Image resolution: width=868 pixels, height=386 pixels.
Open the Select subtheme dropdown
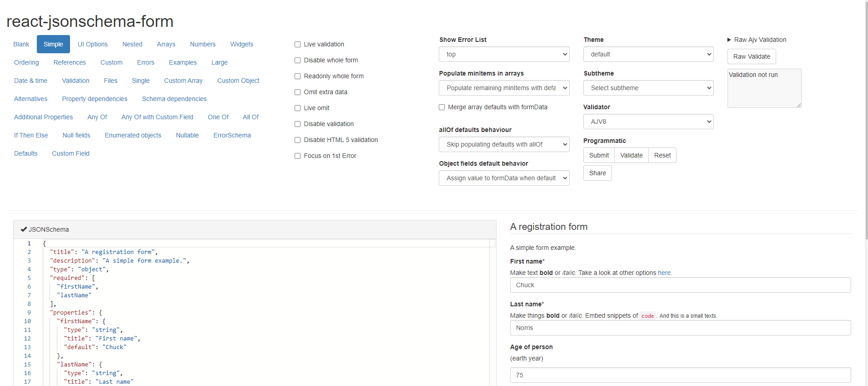pyautogui.click(x=648, y=88)
